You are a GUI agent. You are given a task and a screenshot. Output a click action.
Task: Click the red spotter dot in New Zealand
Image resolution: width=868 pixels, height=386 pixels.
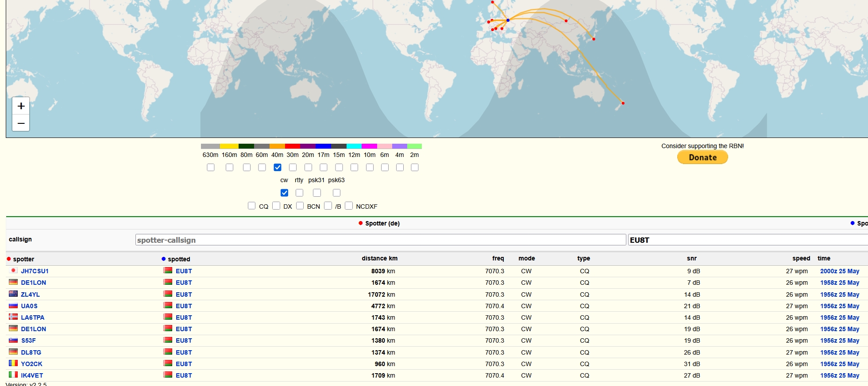[623, 103]
